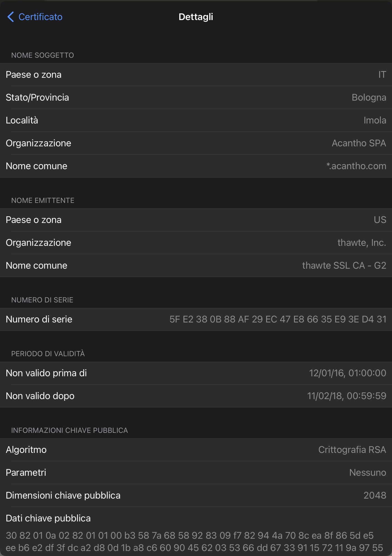Tap the Località Imola row
392x556 pixels.
pyautogui.click(x=196, y=120)
